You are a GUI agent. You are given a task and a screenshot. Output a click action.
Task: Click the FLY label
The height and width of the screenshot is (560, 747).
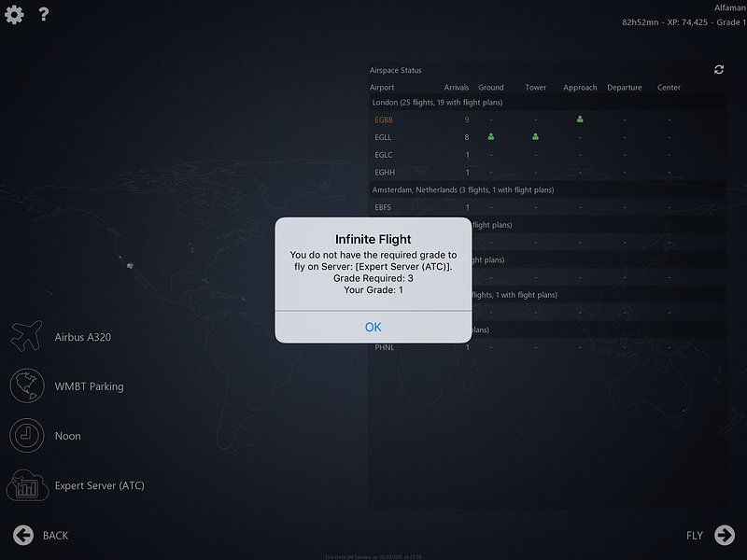point(694,536)
